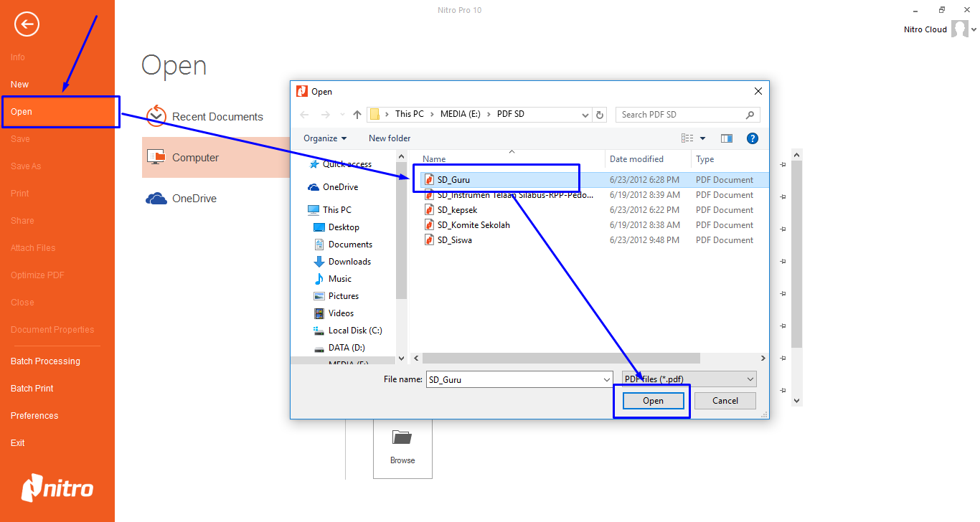Refresh the PDF SD folder view
Screen dimensions: 980x522
(x=600, y=115)
